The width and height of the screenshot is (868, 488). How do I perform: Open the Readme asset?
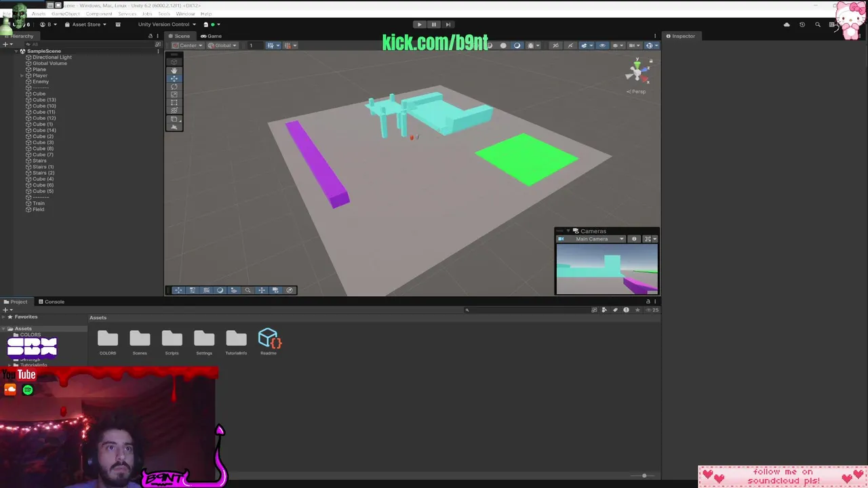click(269, 342)
